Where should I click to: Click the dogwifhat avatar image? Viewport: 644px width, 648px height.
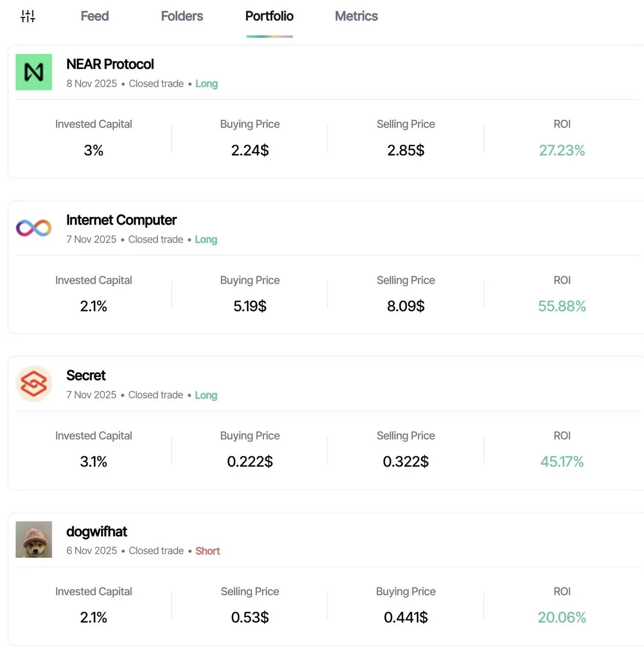tap(33, 539)
